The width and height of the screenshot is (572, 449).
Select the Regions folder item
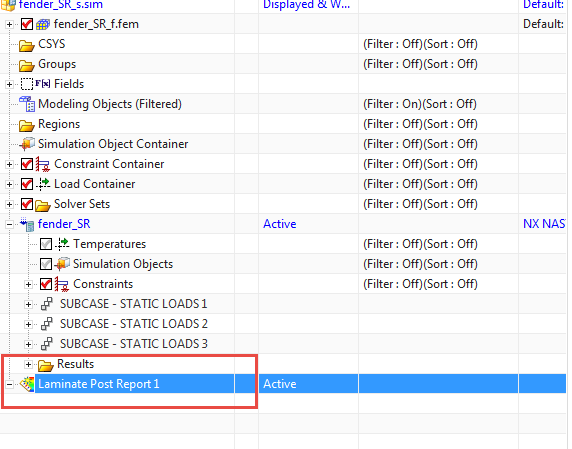[x=59, y=124]
